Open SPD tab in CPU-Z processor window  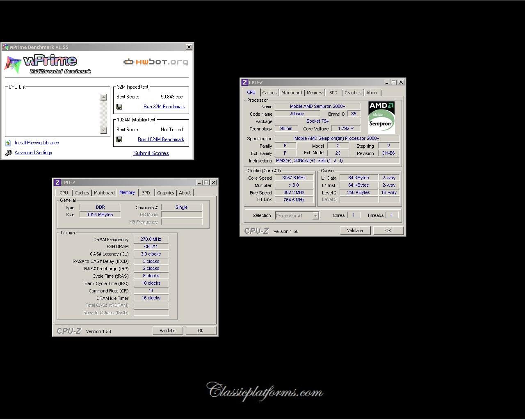click(333, 93)
